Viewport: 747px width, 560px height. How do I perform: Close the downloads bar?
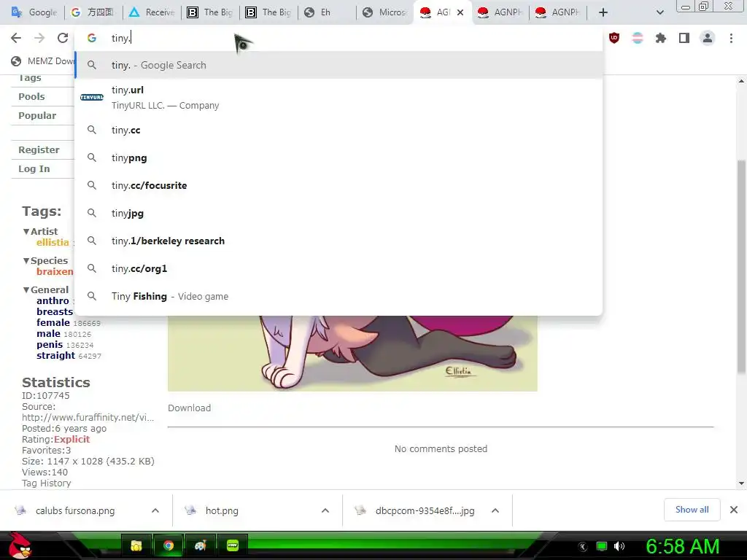(x=734, y=510)
